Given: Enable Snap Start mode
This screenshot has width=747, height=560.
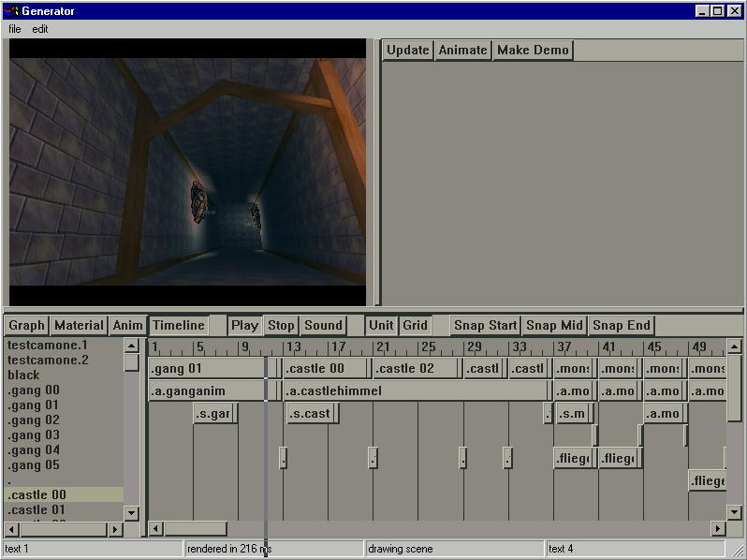Looking at the screenshot, I should point(484,326).
